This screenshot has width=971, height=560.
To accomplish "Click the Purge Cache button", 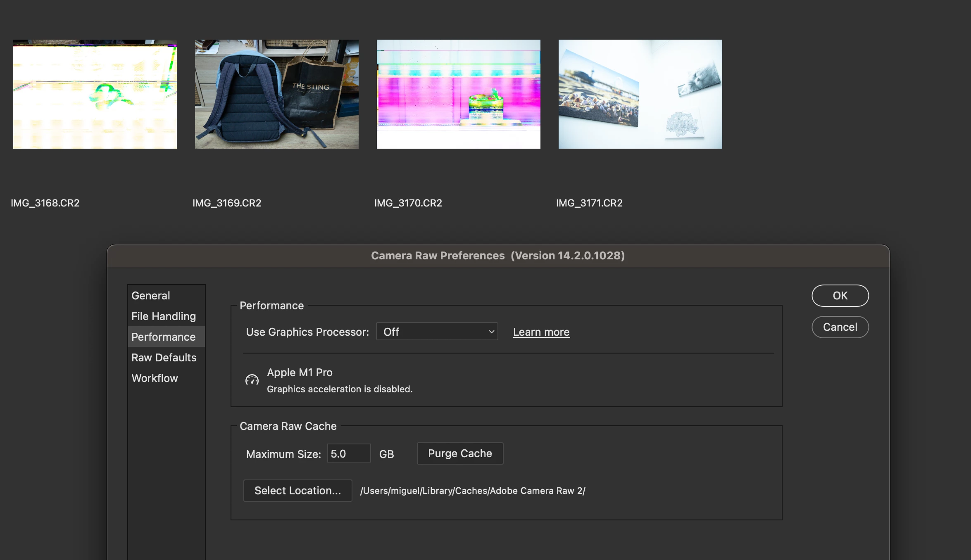I will [460, 453].
